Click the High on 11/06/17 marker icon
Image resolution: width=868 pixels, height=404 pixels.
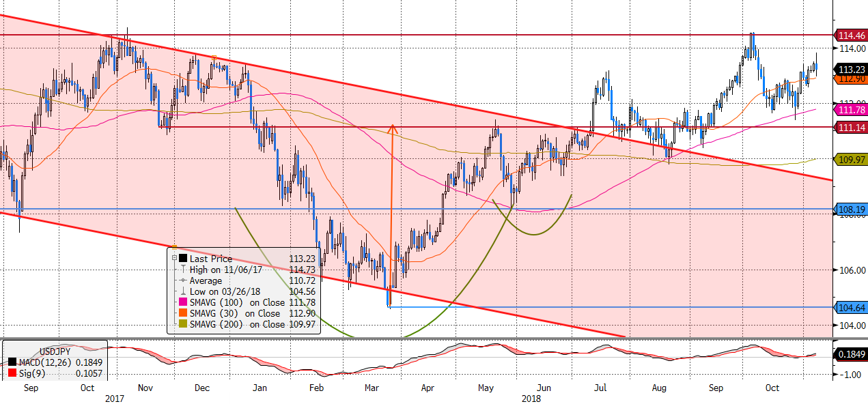click(182, 270)
